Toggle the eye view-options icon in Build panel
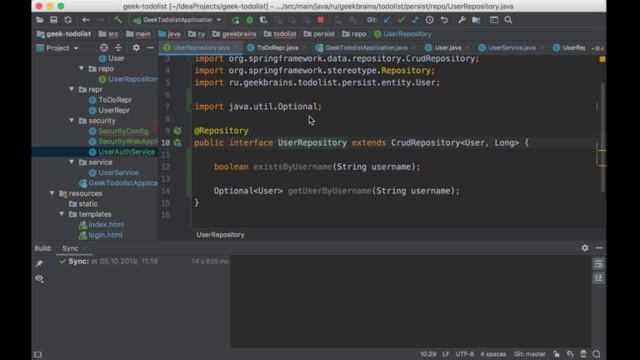Image resolution: width=640 pixels, height=360 pixels. (x=39, y=278)
